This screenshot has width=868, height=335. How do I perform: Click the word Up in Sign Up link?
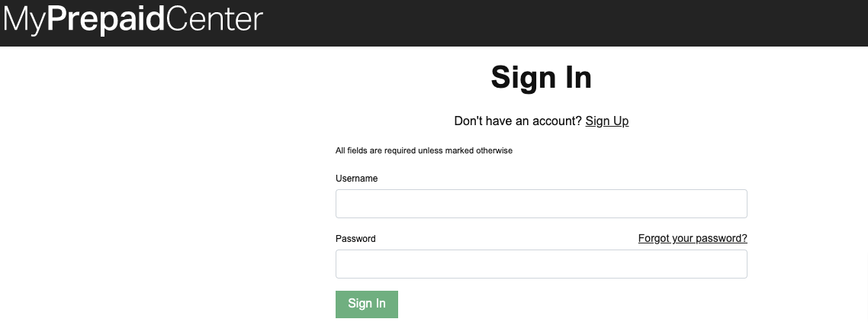tap(621, 121)
